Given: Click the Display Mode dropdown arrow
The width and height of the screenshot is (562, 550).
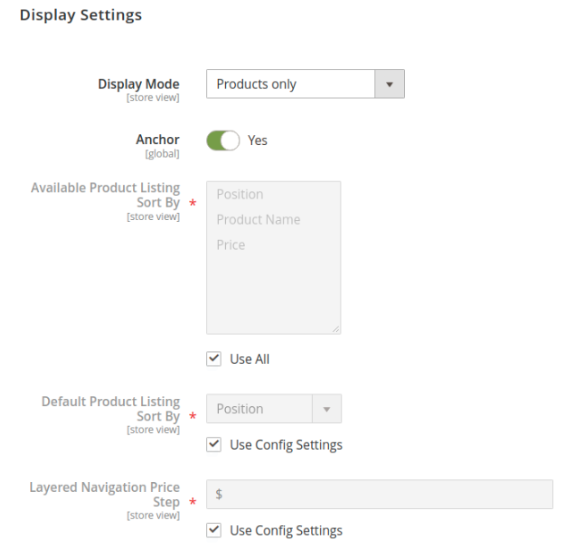Looking at the screenshot, I should coord(390,84).
